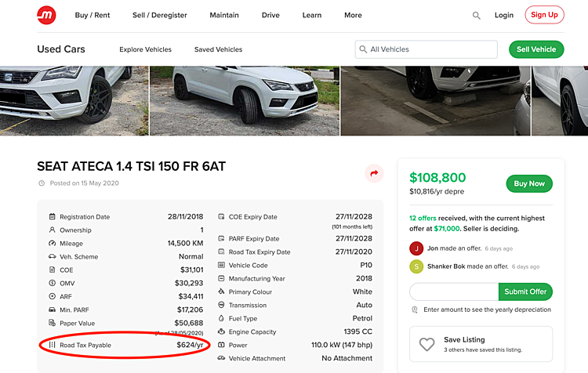Screen dimensions: 588x373
Task: Click the 12 offers link
Action: point(423,218)
